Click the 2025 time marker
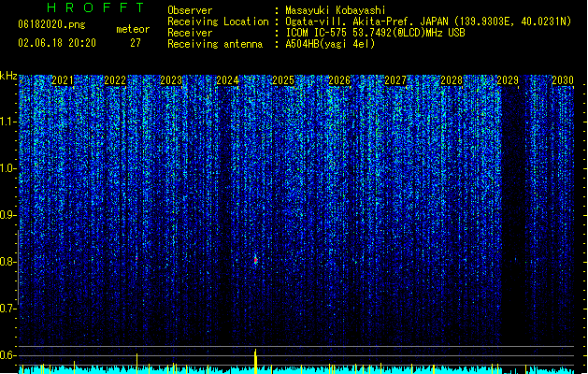The height and width of the screenshot is (374, 588). (283, 80)
